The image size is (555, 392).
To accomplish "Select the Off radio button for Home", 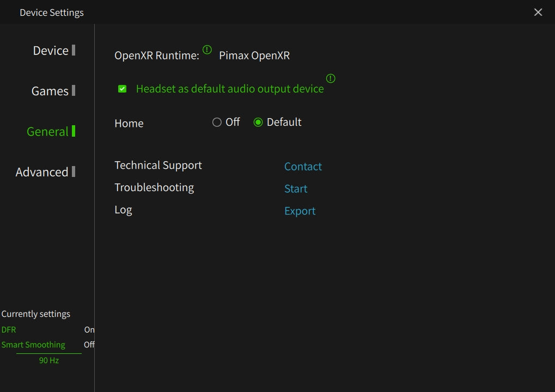I will [217, 122].
